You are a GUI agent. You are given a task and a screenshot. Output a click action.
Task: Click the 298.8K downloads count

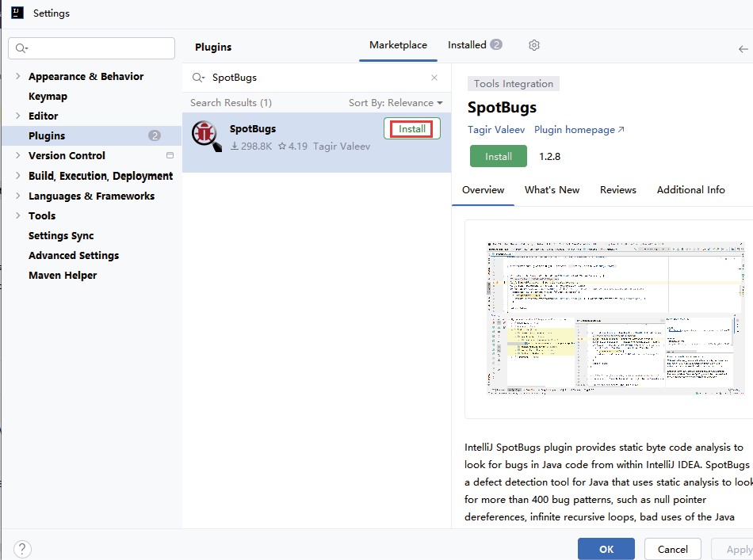click(x=251, y=147)
